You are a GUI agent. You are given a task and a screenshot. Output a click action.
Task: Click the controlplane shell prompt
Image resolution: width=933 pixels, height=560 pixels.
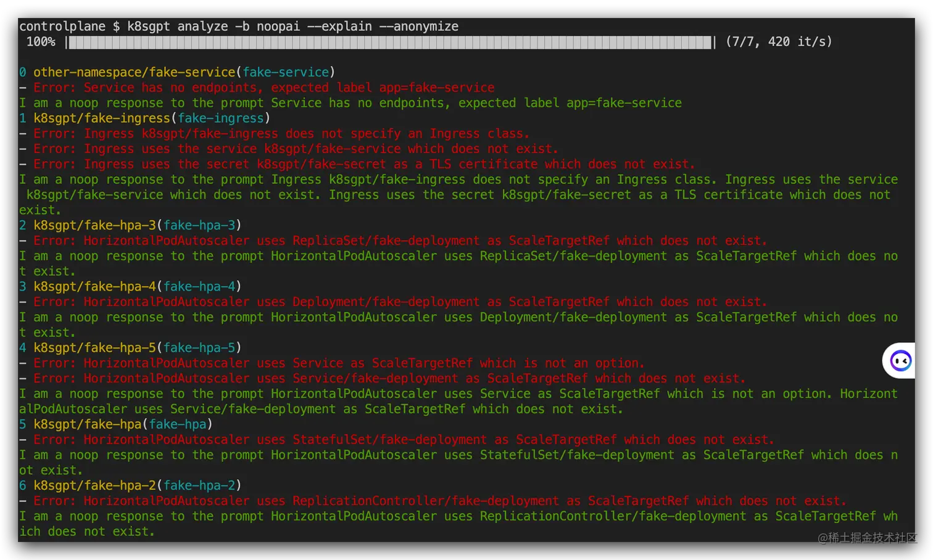point(62,26)
